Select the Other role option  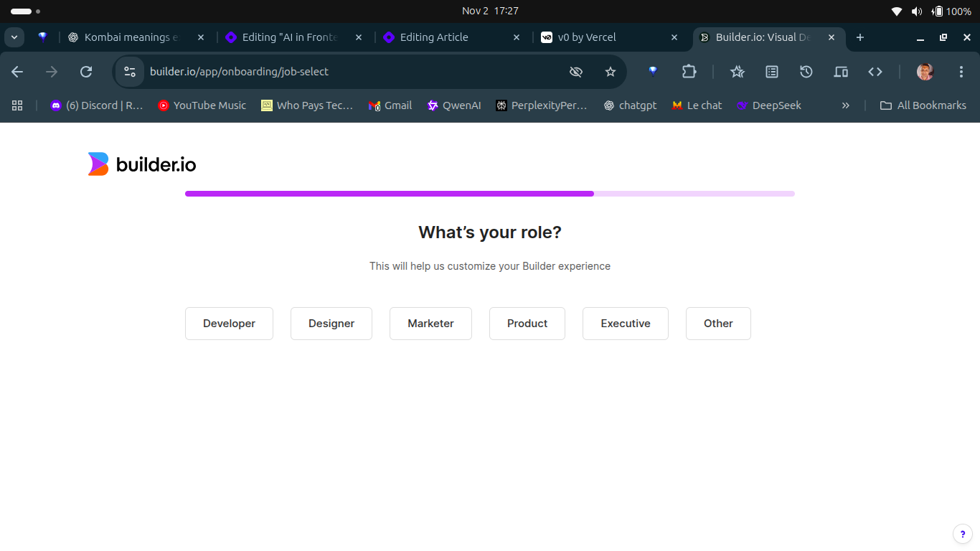[x=718, y=324]
